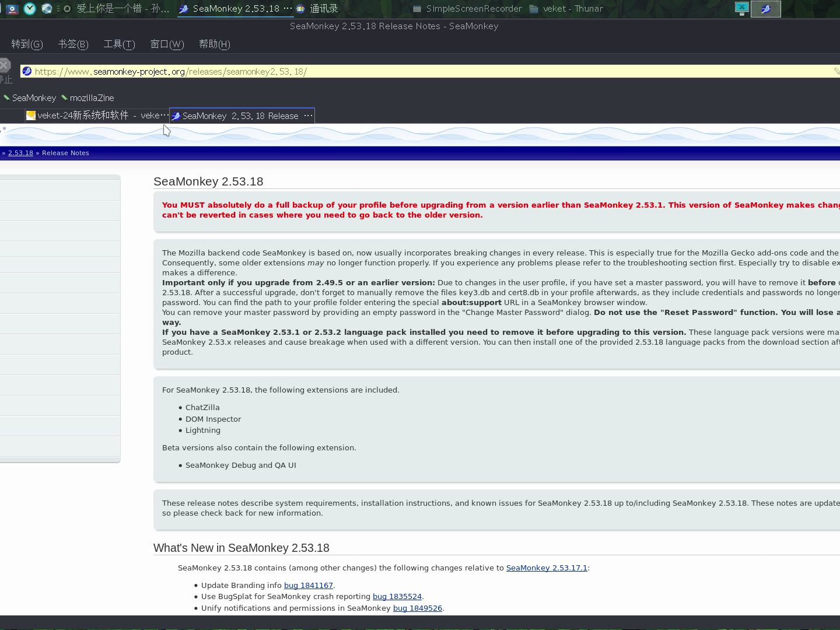
Task: Switch to the 通讯录 address book taskbar window
Action: coord(317,9)
